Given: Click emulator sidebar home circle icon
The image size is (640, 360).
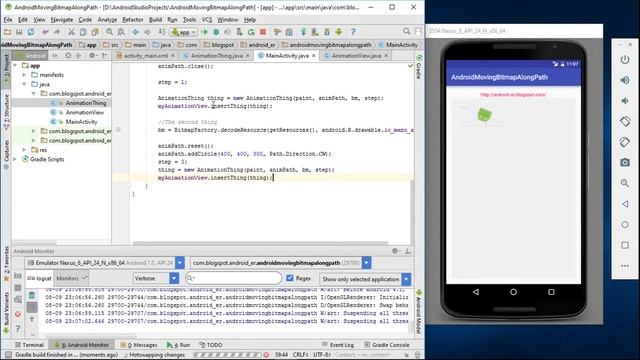Looking at the screenshot, I should pos(625,224).
